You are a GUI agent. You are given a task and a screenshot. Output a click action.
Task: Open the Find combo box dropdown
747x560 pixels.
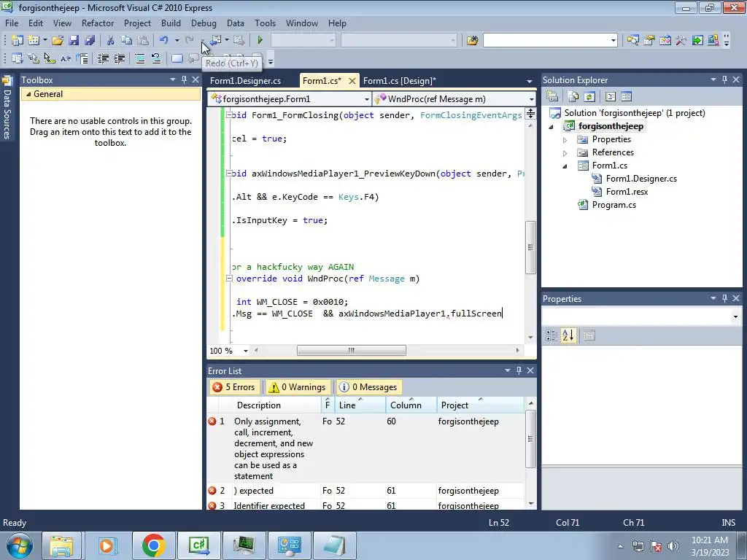click(613, 41)
